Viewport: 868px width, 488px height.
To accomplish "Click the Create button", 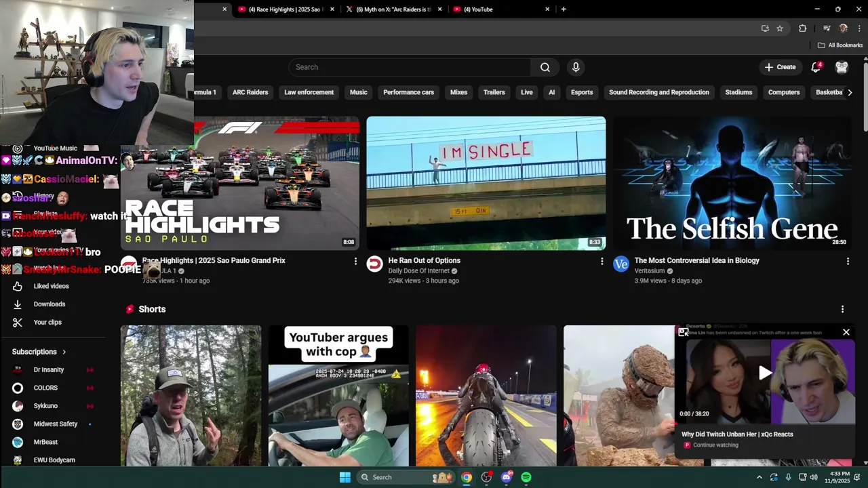I will 780,67.
